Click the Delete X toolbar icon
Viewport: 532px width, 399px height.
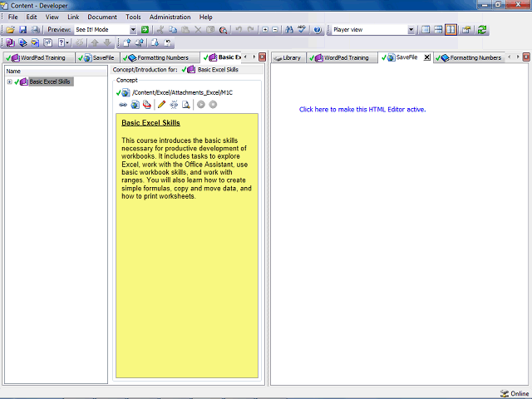pyautogui.click(x=198, y=30)
